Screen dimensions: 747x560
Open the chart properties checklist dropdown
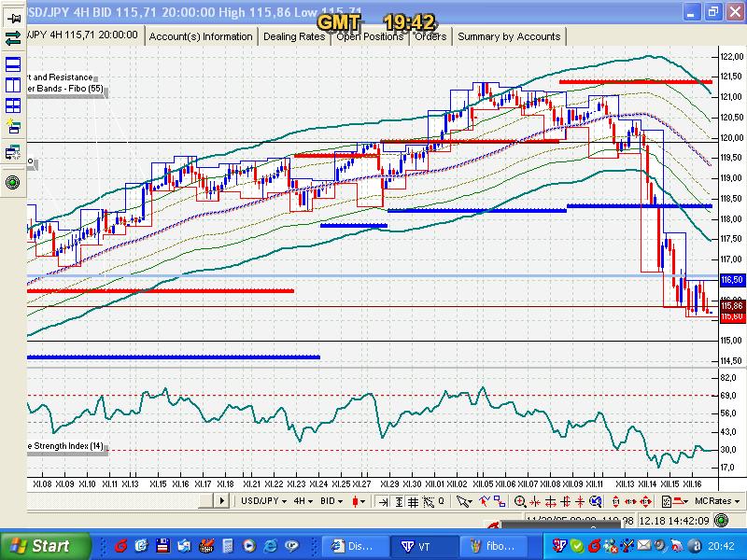tap(674, 501)
